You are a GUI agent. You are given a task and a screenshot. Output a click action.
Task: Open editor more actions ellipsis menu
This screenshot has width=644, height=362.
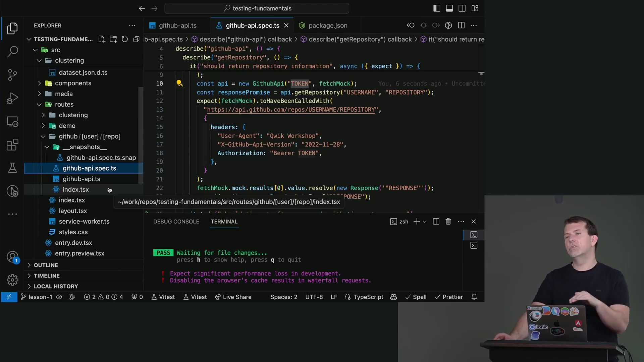tap(474, 25)
